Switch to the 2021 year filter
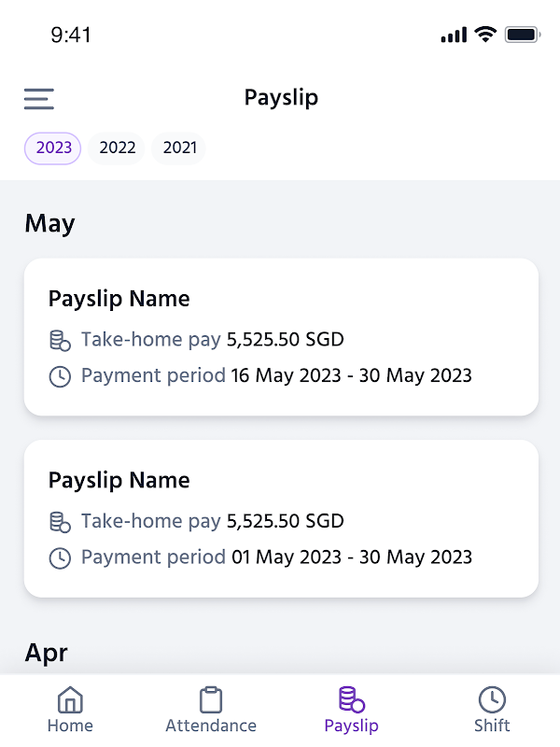The height and width of the screenshot is (747, 560). (x=179, y=148)
